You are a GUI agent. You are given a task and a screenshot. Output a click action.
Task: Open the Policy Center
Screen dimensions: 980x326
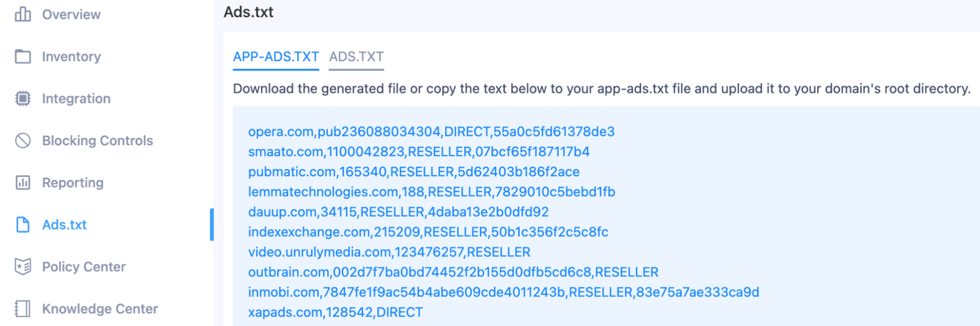(83, 267)
